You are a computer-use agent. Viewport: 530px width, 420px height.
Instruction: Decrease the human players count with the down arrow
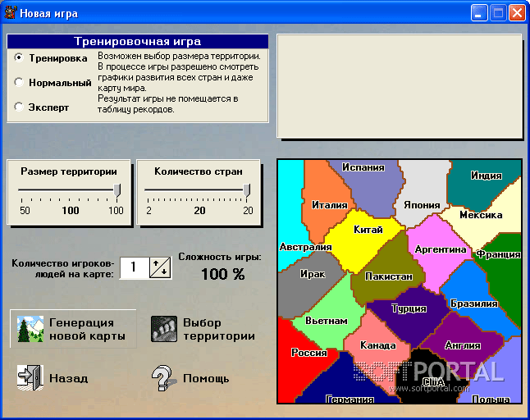coord(164,272)
